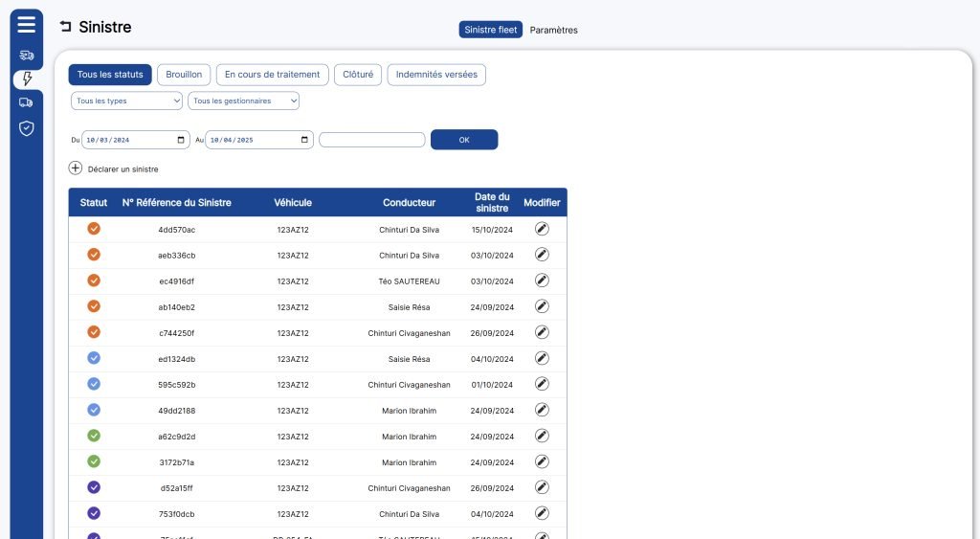
Task: Sort by Date du sinistre header
Action: click(493, 203)
